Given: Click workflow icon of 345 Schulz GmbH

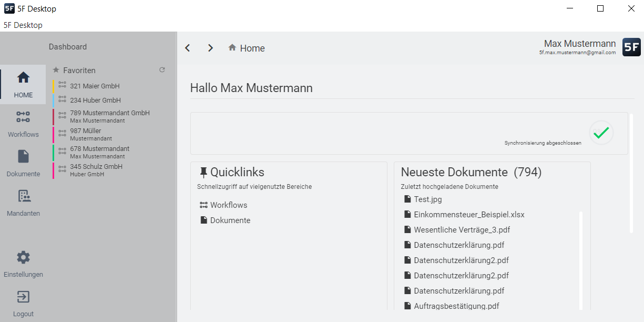Looking at the screenshot, I should coord(62,168).
